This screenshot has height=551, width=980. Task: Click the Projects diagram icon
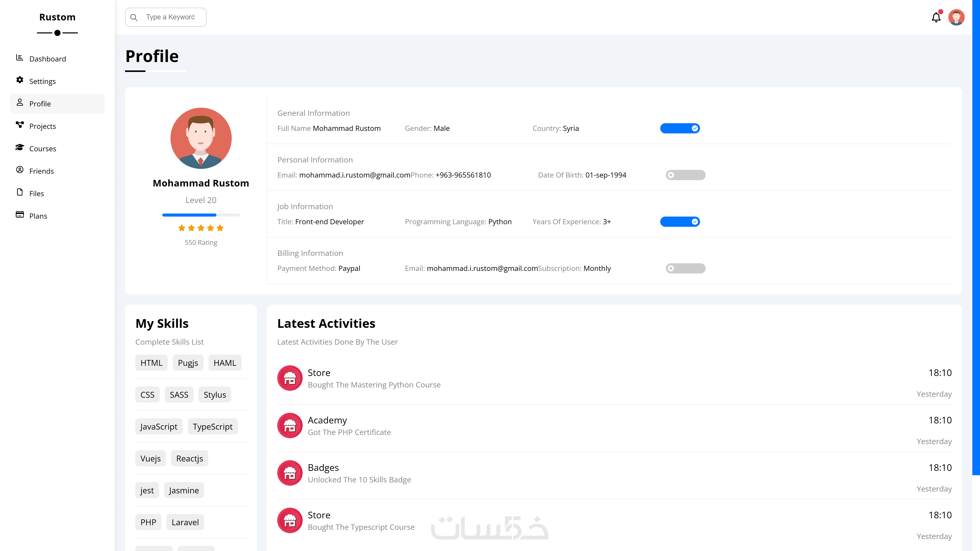[19, 125]
